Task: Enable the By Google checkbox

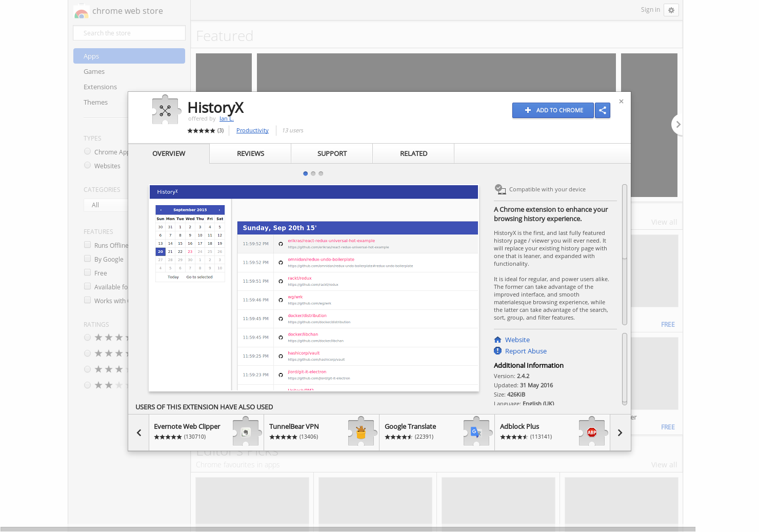Action: [x=88, y=259]
